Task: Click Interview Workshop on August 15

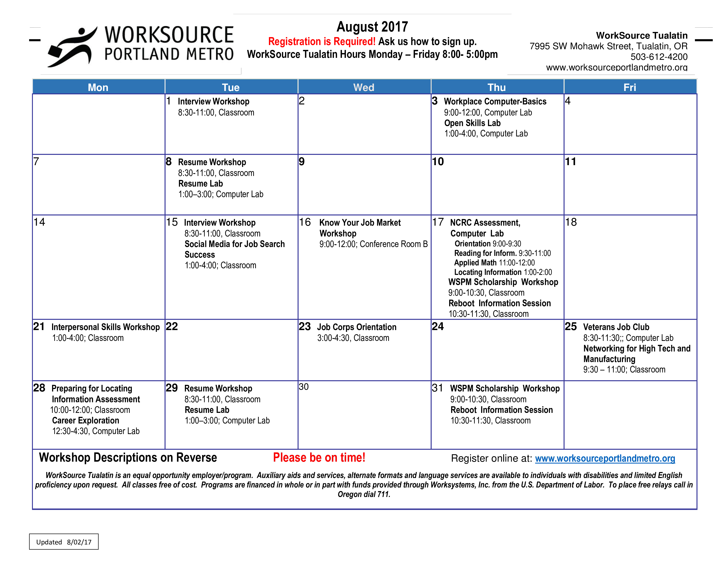Action: 220,223
